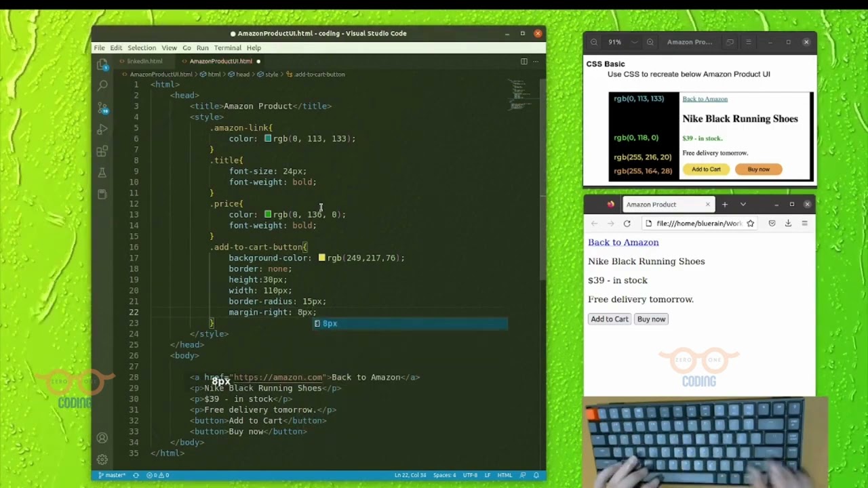The image size is (868, 488).
Task: Open Extensions view in activity bar
Action: [x=102, y=151]
